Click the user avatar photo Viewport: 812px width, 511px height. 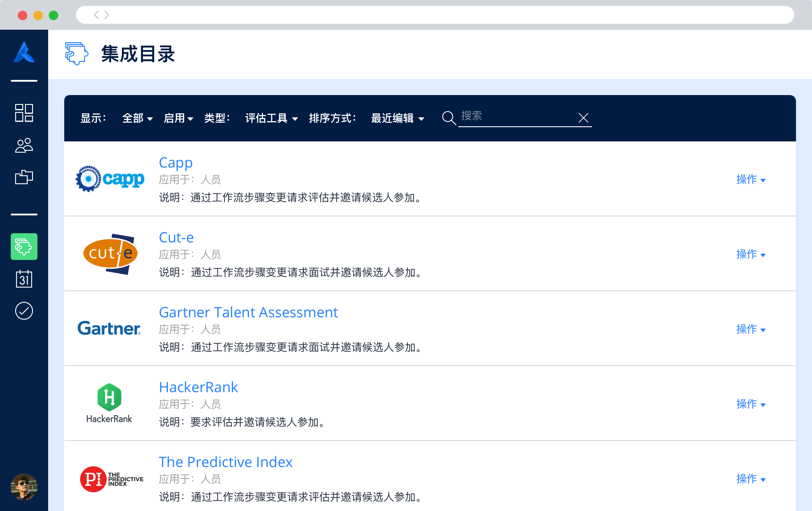click(x=24, y=487)
